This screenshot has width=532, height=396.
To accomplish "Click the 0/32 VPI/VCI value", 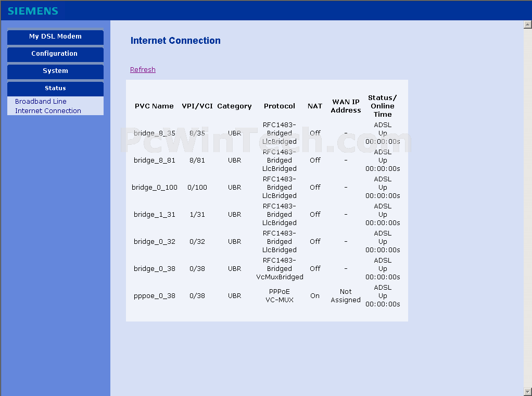I will pyautogui.click(x=197, y=241).
